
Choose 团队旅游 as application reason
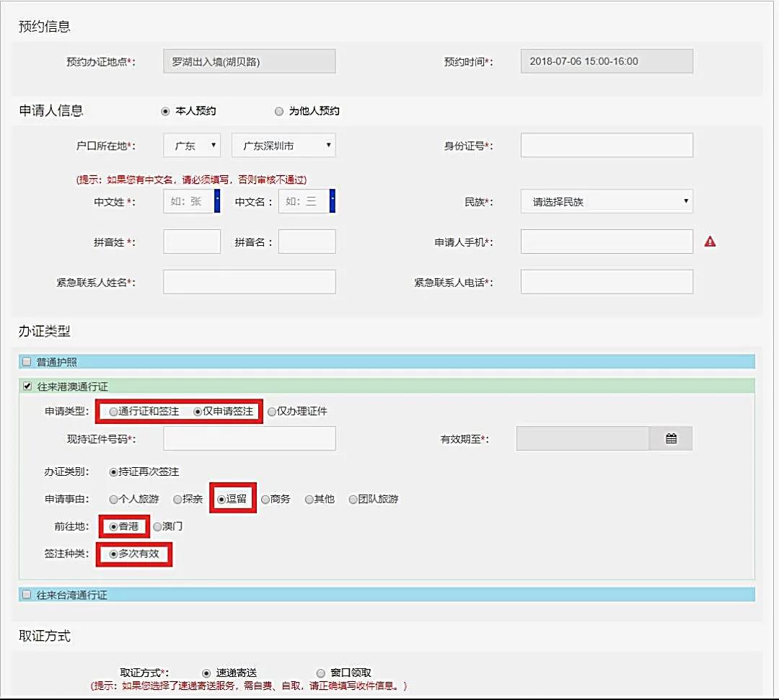353,499
